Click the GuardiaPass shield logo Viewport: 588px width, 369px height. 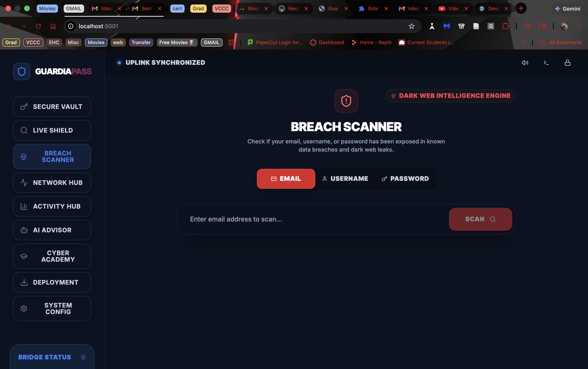[x=22, y=72]
